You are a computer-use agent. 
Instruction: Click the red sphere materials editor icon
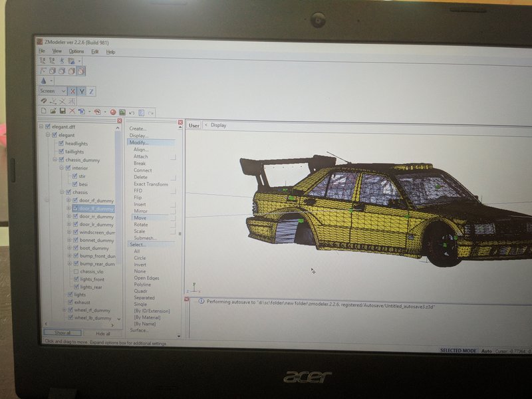113,112
